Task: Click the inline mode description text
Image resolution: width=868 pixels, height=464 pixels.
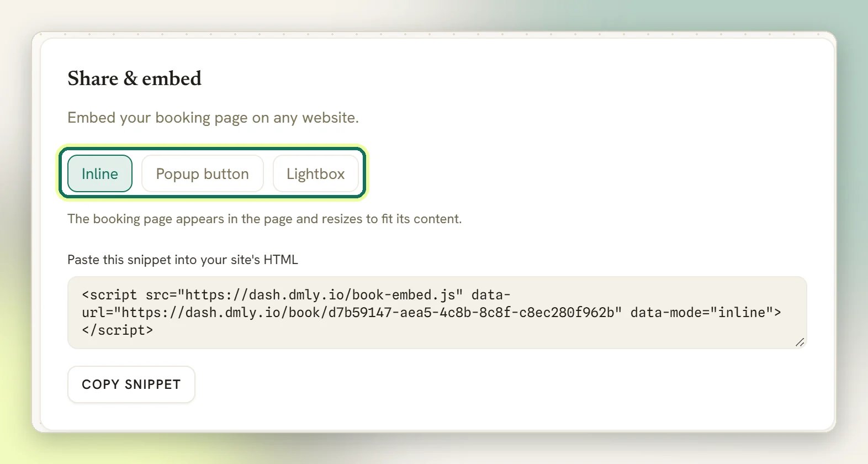Action: [264, 219]
